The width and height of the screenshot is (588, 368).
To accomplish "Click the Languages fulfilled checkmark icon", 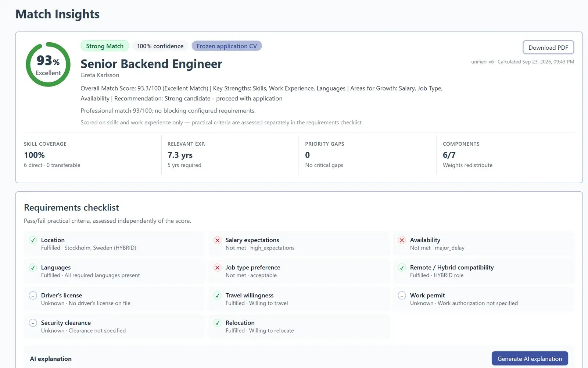I will 33,268.
